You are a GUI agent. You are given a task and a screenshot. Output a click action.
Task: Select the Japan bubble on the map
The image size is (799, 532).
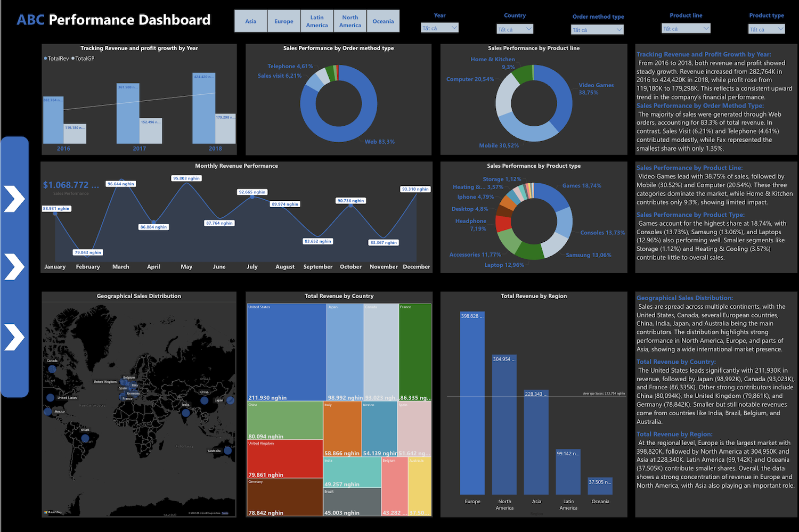230,400
